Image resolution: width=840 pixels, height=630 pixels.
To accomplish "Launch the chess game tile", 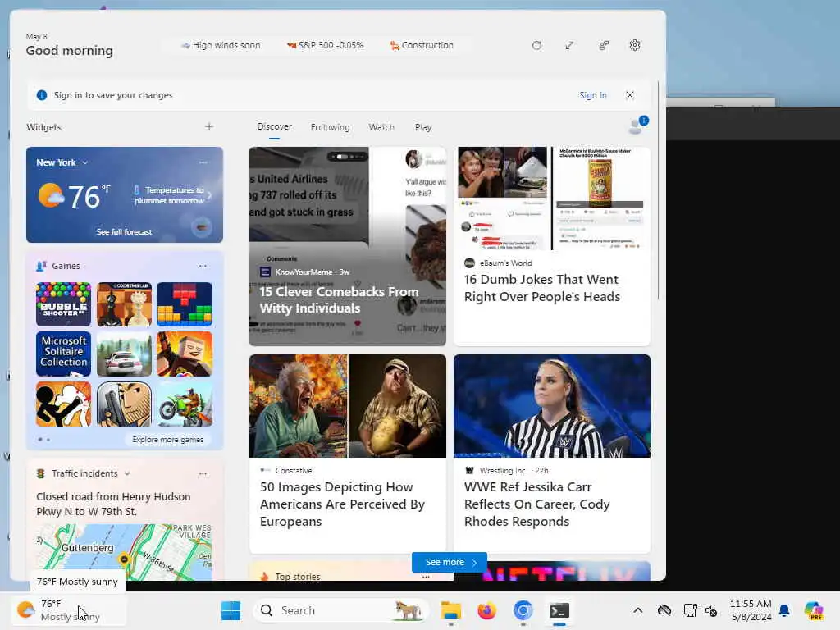I will (x=125, y=304).
